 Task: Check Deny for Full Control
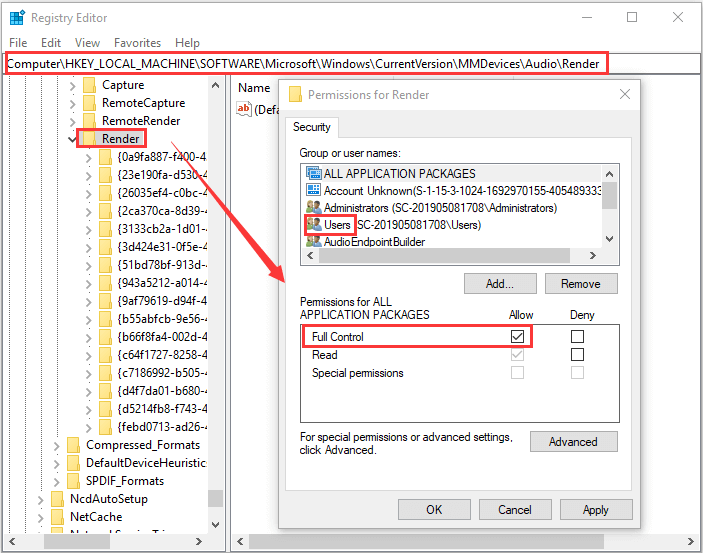pyautogui.click(x=577, y=336)
